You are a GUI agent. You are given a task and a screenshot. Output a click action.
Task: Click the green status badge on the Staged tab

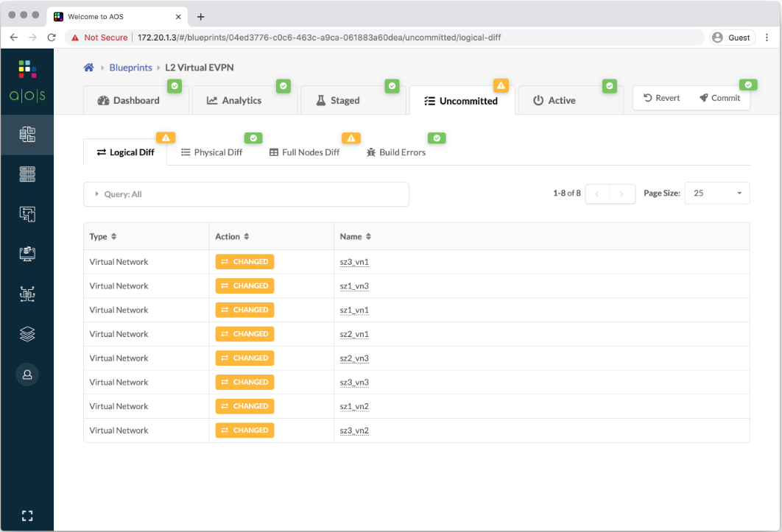392,85
